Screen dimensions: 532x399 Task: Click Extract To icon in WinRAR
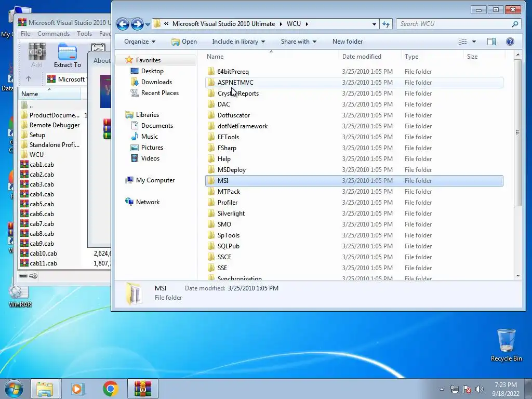click(67, 55)
